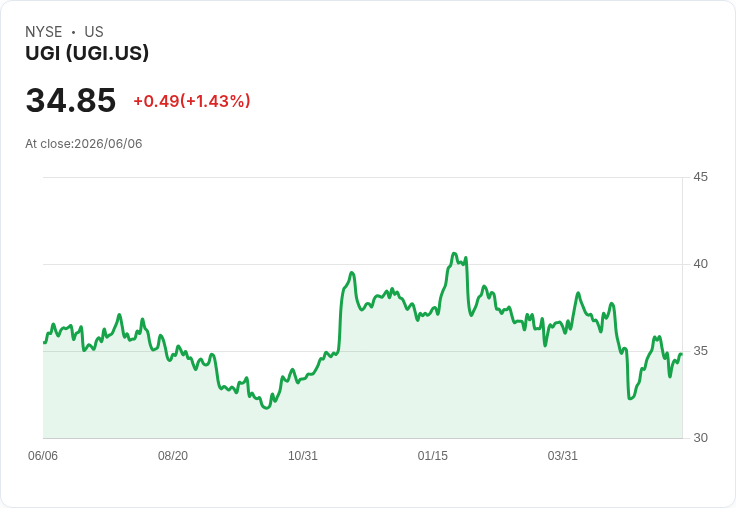Click the 30 y-axis price label
Image resolution: width=736 pixels, height=508 pixels.
tap(700, 438)
